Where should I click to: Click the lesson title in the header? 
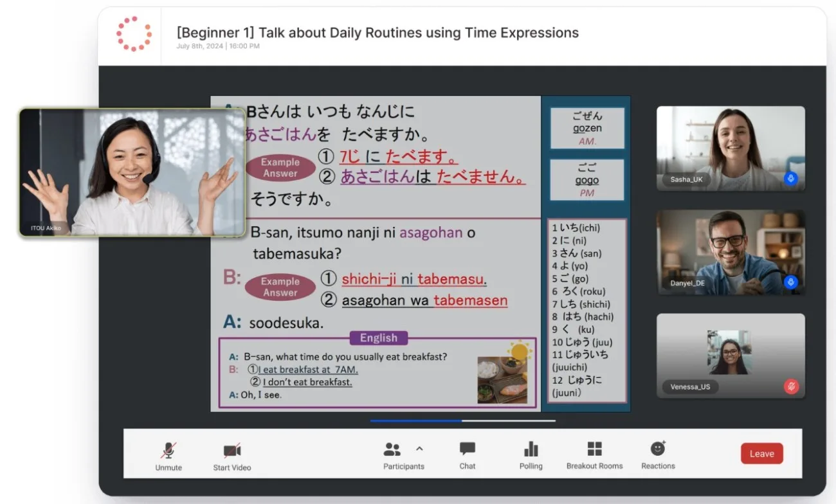tap(377, 33)
